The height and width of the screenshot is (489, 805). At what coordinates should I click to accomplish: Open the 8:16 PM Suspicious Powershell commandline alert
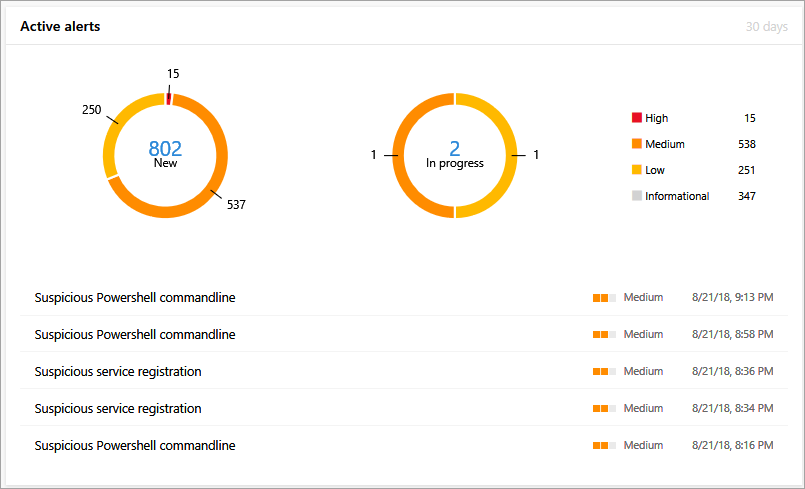pos(135,445)
